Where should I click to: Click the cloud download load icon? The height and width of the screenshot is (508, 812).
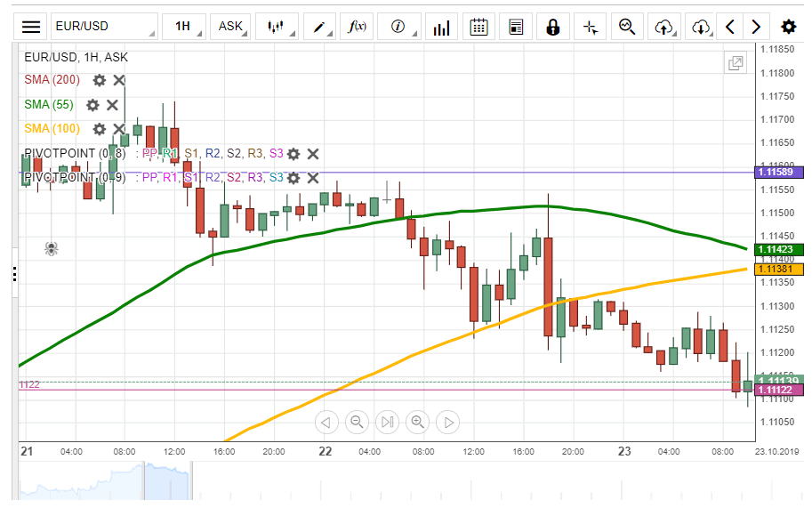[701, 27]
